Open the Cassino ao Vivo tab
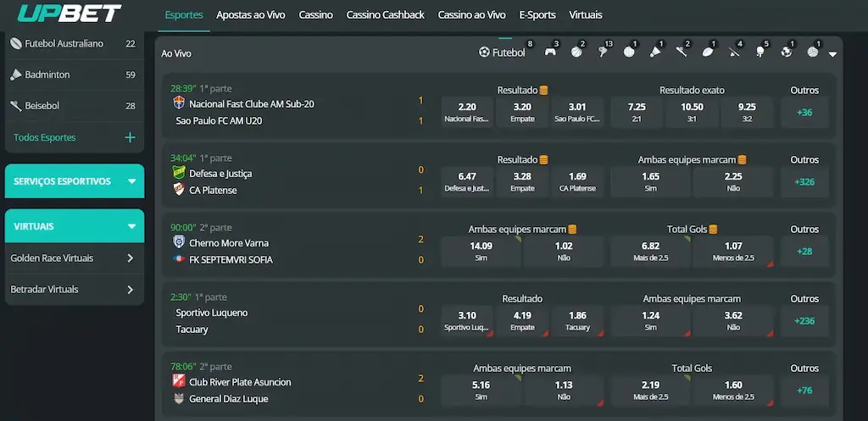 471,15
